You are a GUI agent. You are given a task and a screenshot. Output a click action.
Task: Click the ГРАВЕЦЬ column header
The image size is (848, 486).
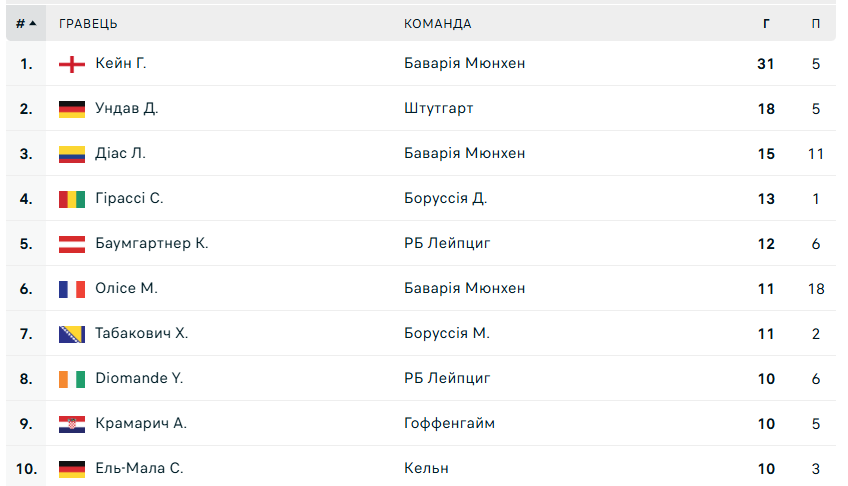click(x=88, y=24)
